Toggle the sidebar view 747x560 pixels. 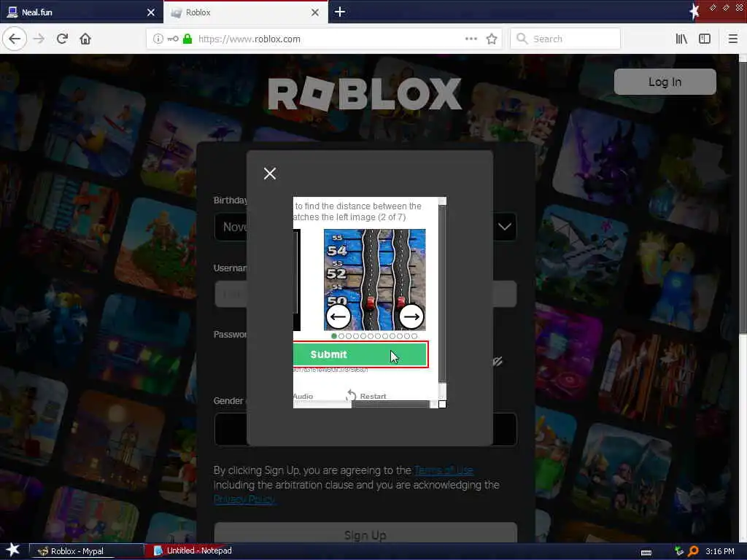pos(705,39)
